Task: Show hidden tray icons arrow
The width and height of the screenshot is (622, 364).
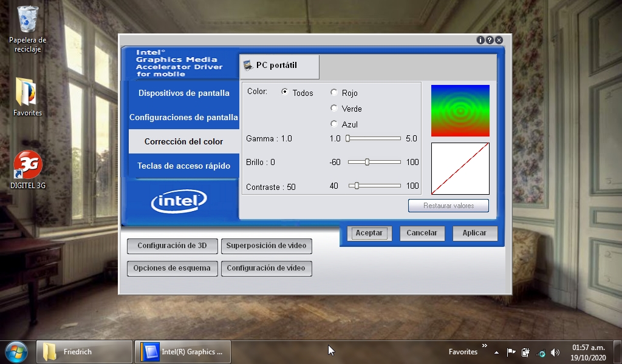Action: 497,352
